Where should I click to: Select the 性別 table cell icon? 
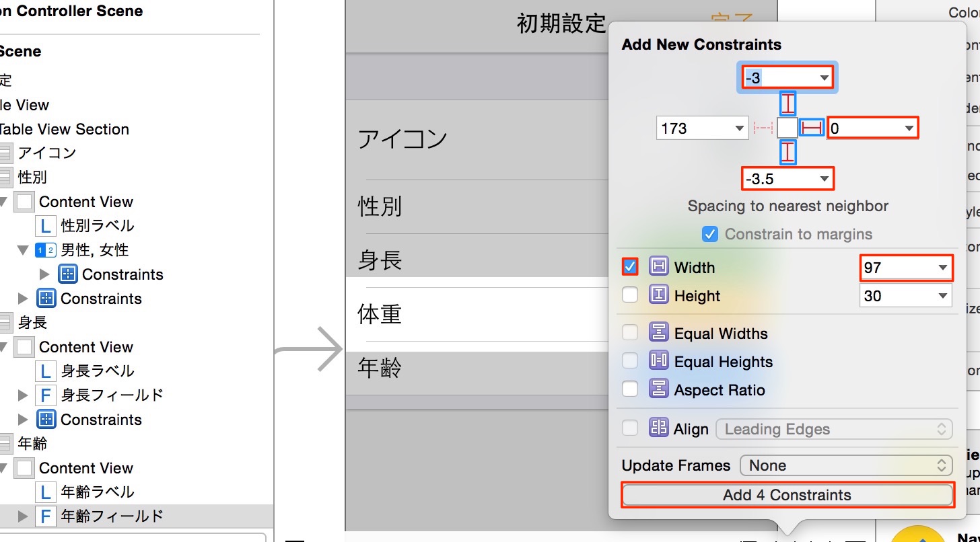[5, 178]
